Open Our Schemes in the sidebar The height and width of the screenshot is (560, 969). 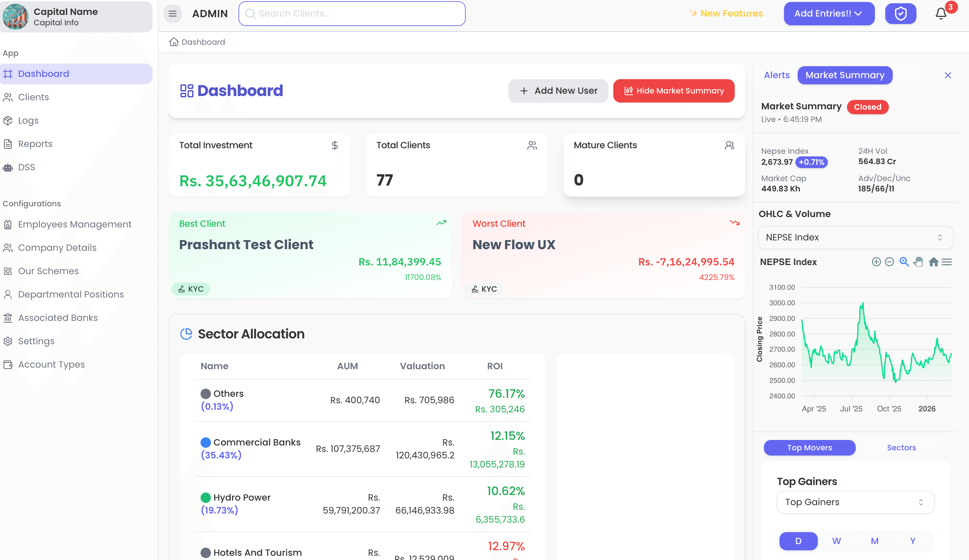click(x=76, y=271)
